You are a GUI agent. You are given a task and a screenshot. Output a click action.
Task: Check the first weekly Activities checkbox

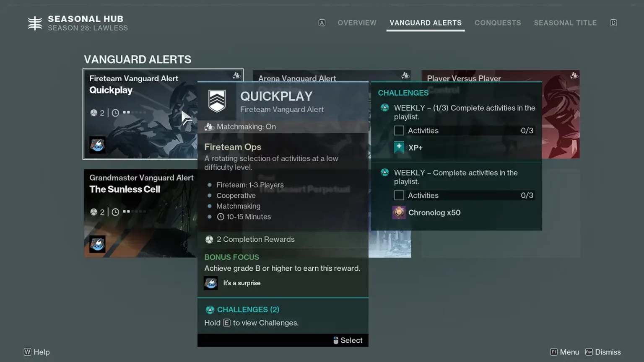[399, 130]
